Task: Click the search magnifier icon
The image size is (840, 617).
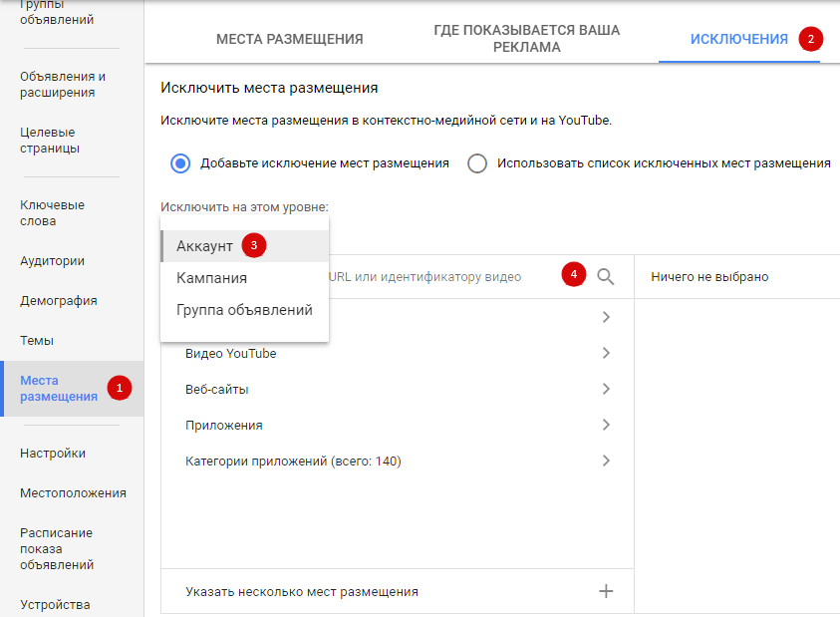Action: pyautogui.click(x=606, y=277)
